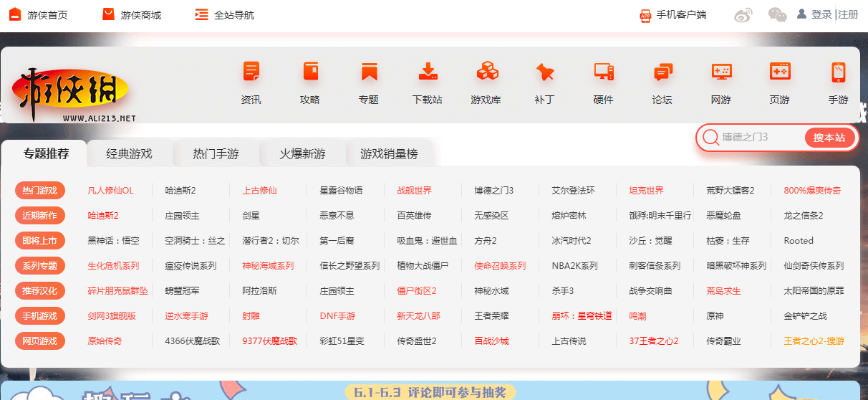
Task: Click the 游侠商城 shopping bag icon
Action: pyautogui.click(x=109, y=14)
